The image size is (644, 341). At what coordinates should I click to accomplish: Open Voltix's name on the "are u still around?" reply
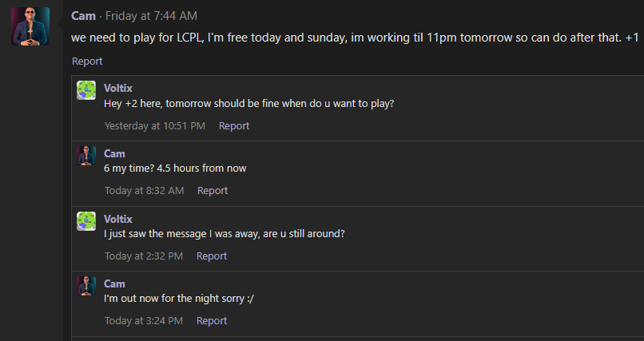point(118,219)
